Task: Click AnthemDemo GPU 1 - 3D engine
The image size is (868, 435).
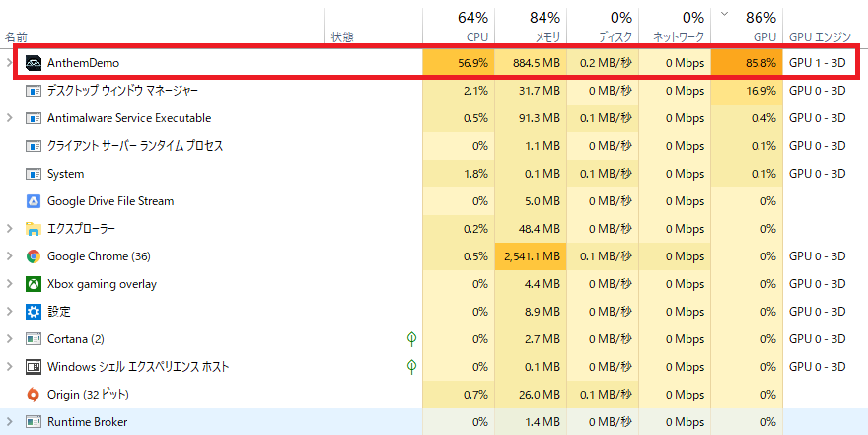Action: pos(817,63)
